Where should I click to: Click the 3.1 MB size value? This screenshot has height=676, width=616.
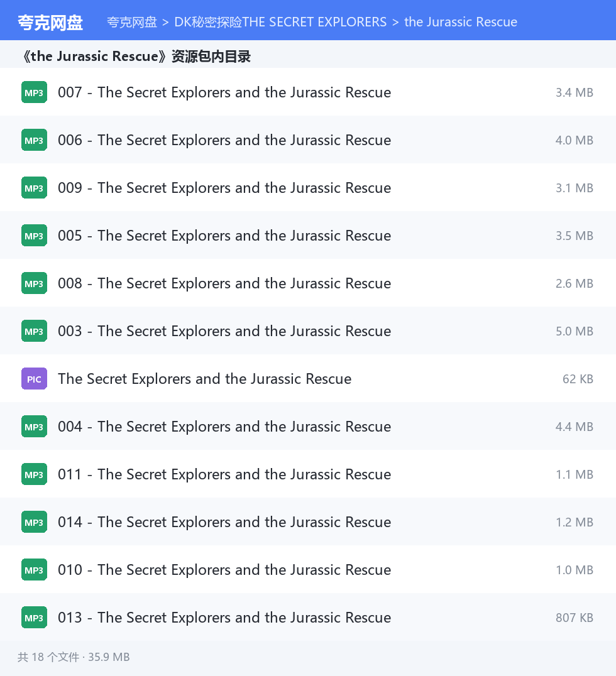(x=574, y=188)
